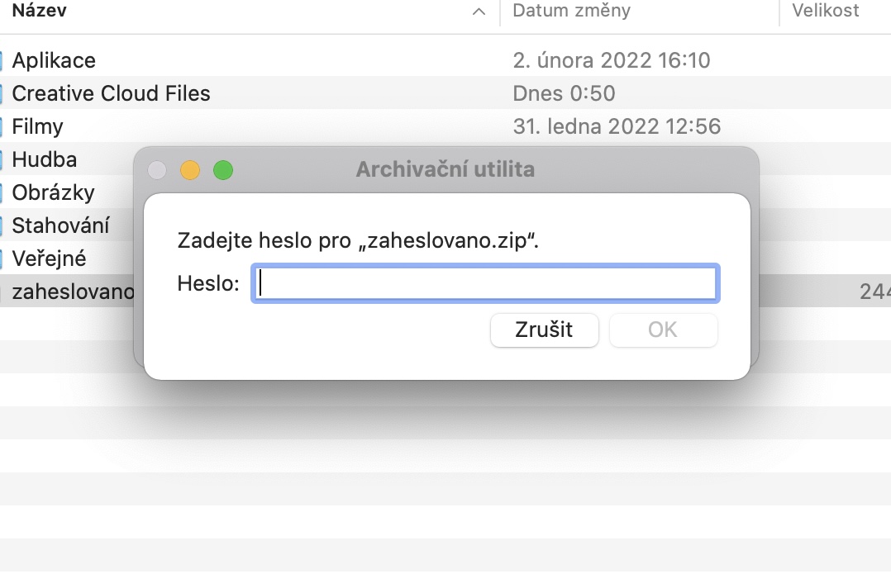The height and width of the screenshot is (588, 891).
Task: Select the Creative Cloud Files folder
Action: (x=111, y=93)
